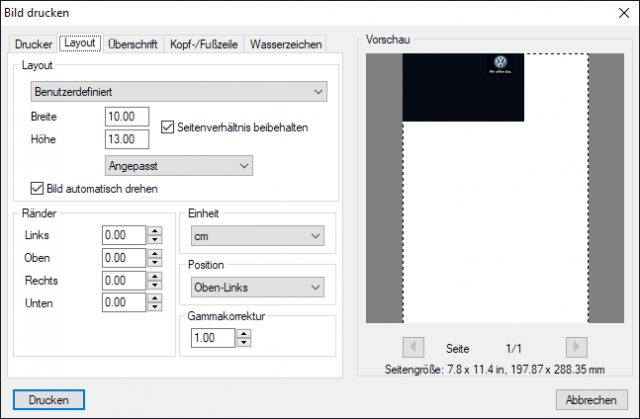Click the Breite input field
Screen dimensions: 640x419
(127, 117)
